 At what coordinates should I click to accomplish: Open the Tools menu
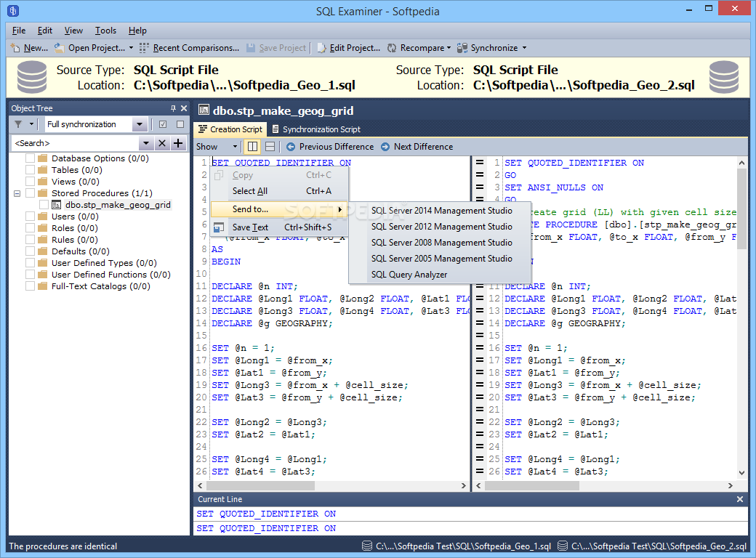105,31
